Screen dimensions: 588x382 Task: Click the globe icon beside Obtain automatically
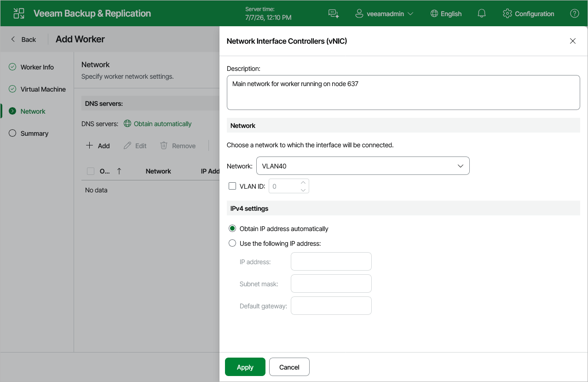coord(127,124)
